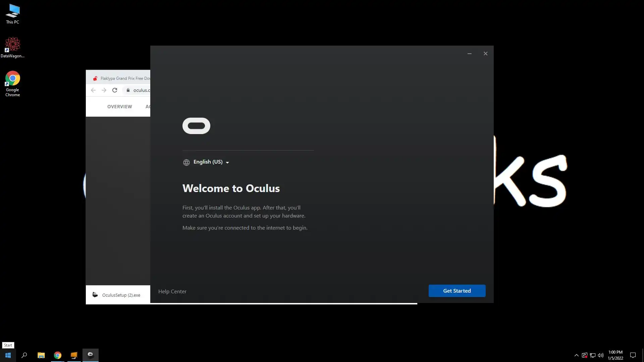Open File Explorer from the taskbar
Viewport: 644px width, 362px height.
[41, 355]
